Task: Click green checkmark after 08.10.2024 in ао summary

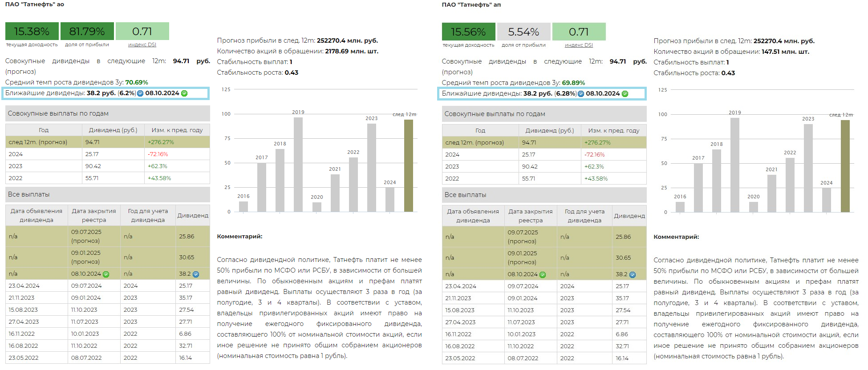Action: (x=184, y=93)
